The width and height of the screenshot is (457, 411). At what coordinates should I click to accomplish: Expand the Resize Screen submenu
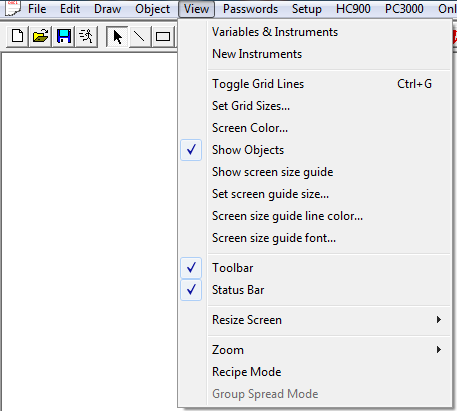tap(315, 320)
